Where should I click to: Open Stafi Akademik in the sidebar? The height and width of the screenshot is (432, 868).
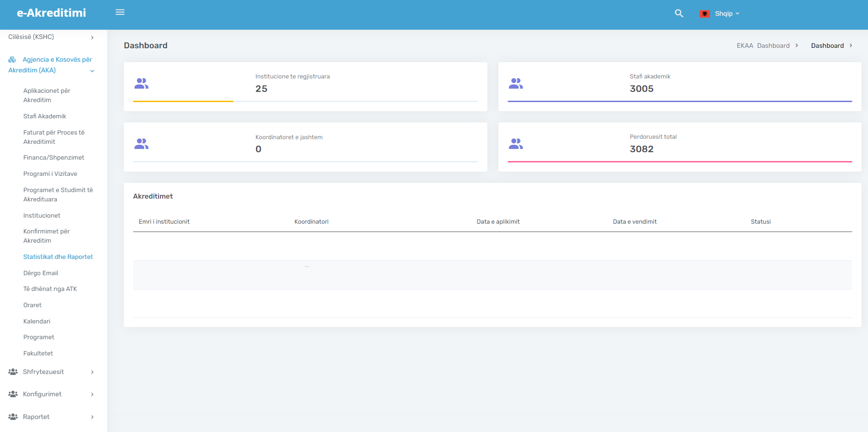click(45, 116)
